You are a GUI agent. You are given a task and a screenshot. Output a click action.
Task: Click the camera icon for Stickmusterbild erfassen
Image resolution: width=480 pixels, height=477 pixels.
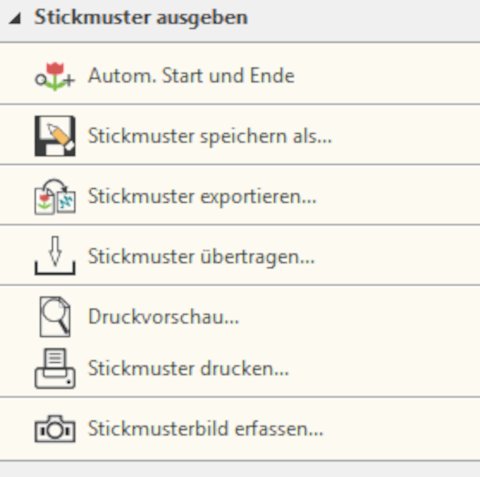pyautogui.click(x=55, y=429)
